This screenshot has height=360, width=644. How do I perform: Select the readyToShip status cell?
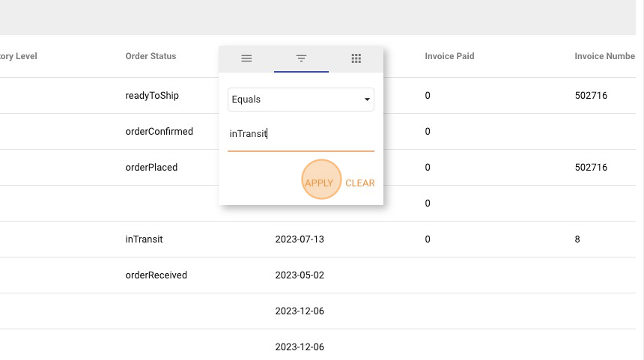pyautogui.click(x=152, y=96)
